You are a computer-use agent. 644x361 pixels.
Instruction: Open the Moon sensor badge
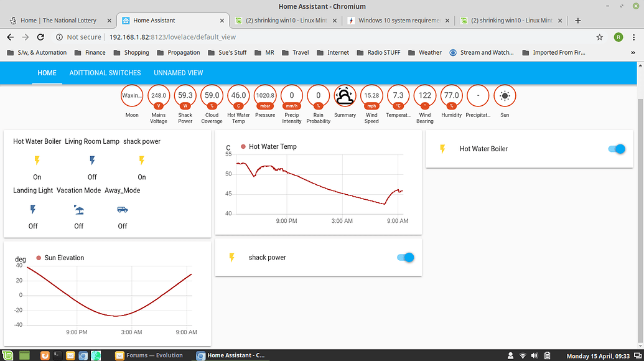pos(132,96)
